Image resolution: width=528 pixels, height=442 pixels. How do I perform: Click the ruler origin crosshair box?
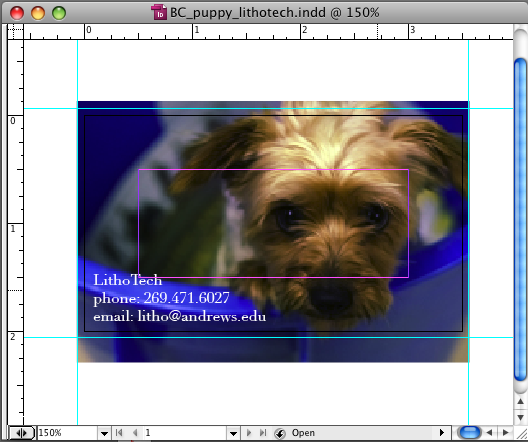[15, 31]
